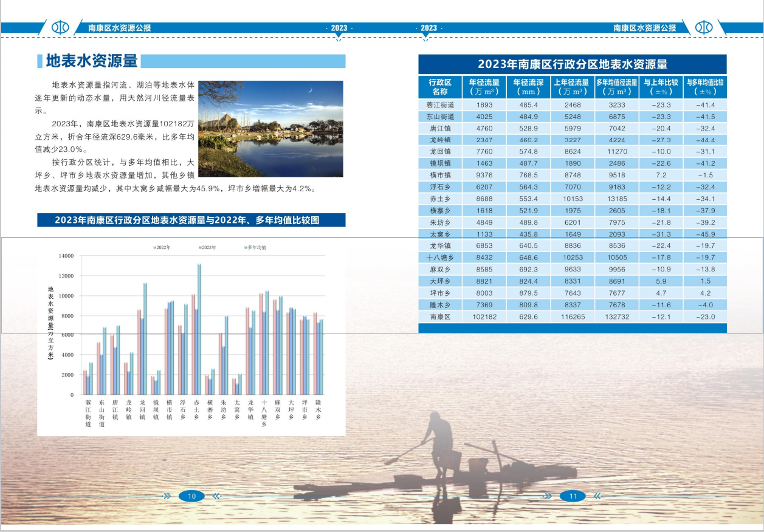Click the 多年均值 legend entry in chart
Screen dimensions: 764x532
(255, 248)
